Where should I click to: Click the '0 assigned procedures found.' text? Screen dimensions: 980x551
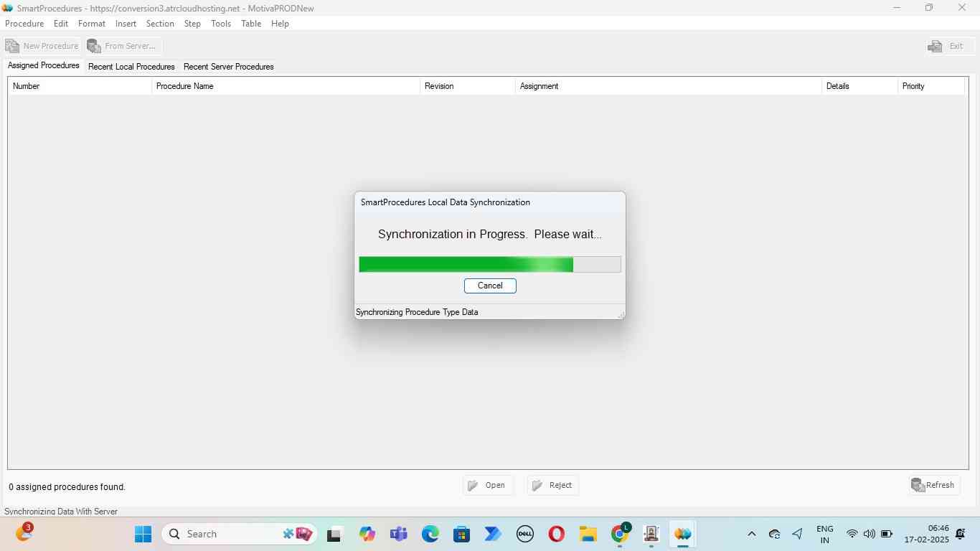67,487
